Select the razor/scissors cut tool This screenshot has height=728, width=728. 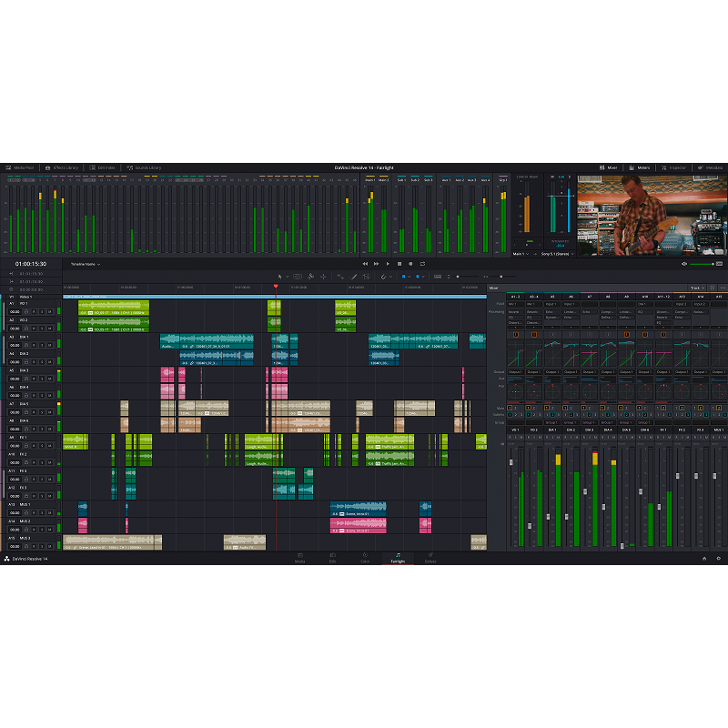point(310,276)
